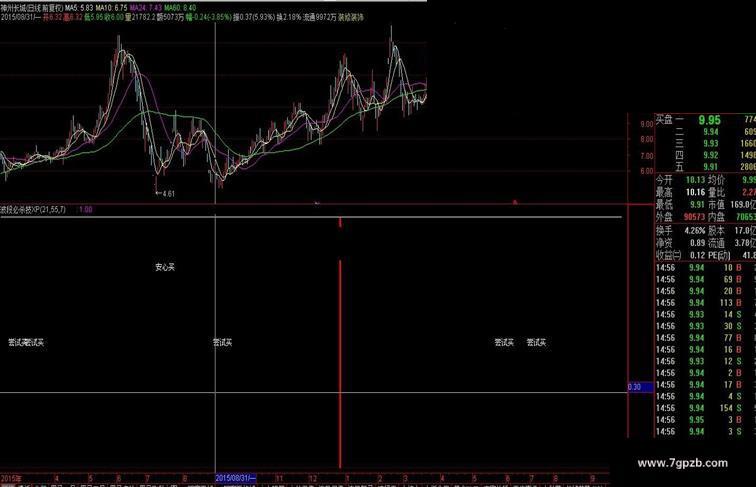Select the bid level 二 price 9.94
The width and height of the screenshot is (756, 487).
(711, 132)
